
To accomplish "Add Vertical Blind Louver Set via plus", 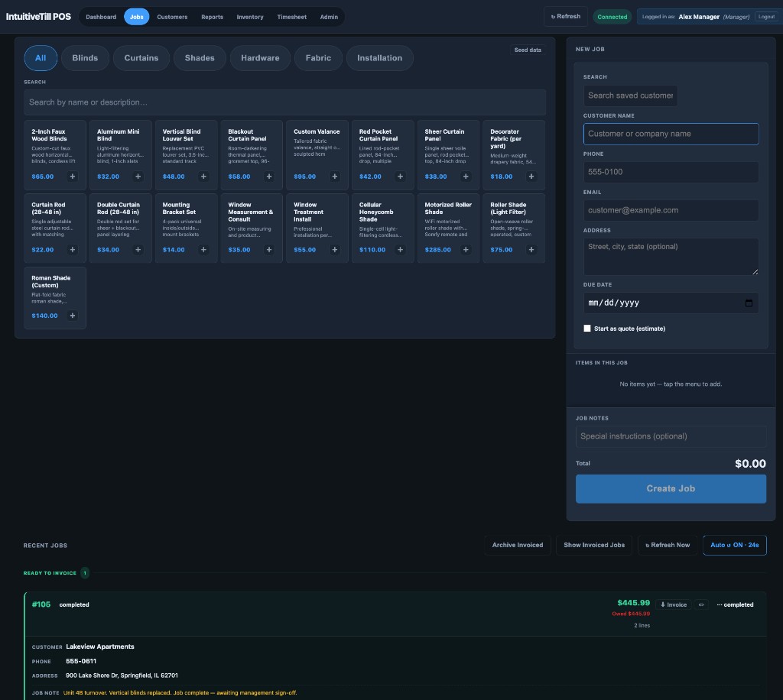I will point(203,176).
